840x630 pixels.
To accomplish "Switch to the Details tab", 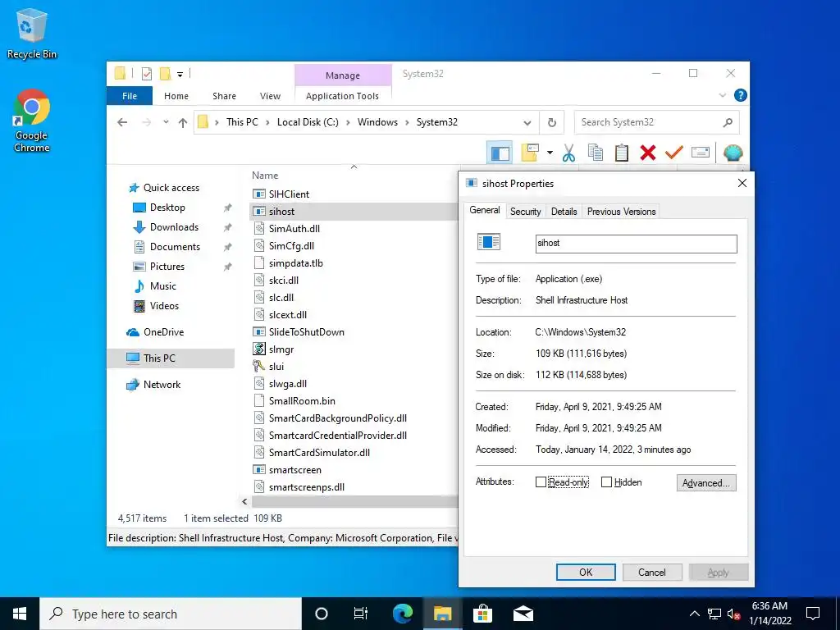I will [x=564, y=212].
